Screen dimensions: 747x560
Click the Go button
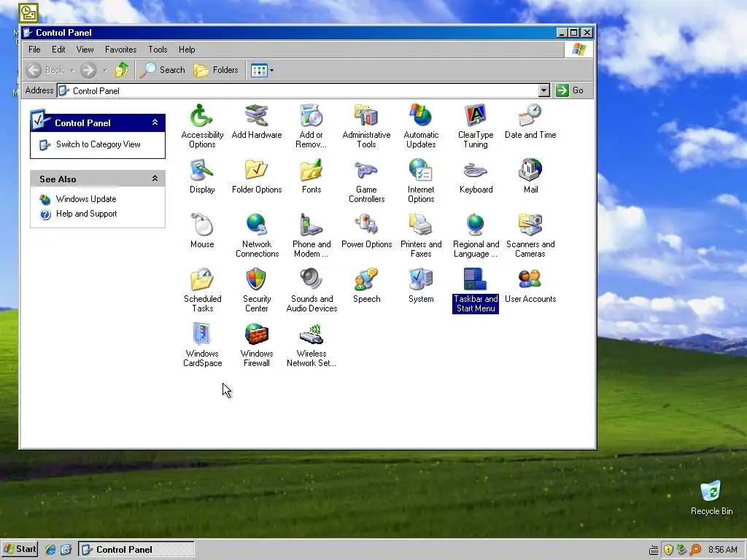570,90
